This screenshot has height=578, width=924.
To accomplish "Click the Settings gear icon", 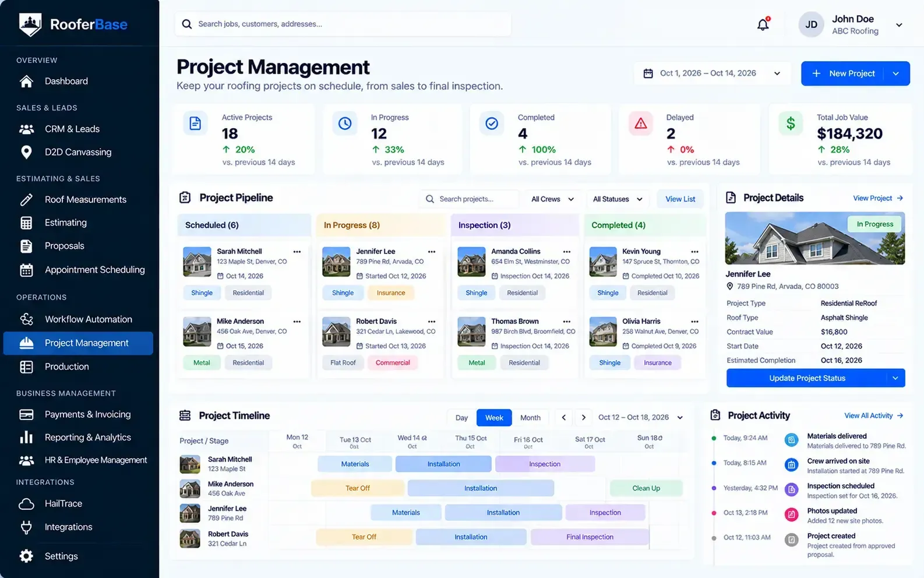I will pos(26,556).
